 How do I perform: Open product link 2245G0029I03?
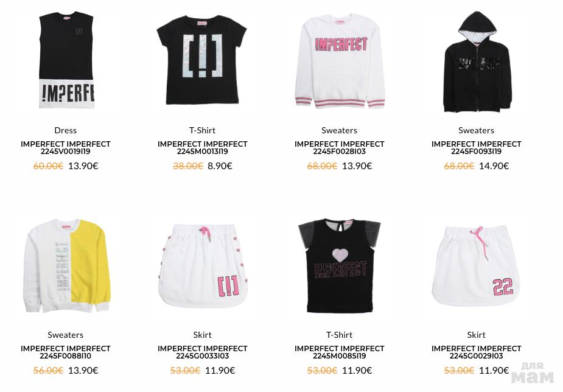(476, 352)
